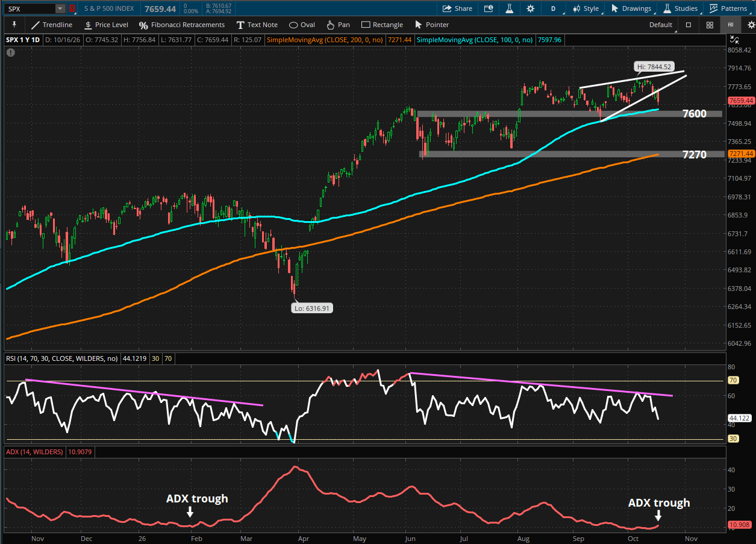Select the Text Note tool
This screenshot has height=544, width=756.
pyautogui.click(x=257, y=25)
